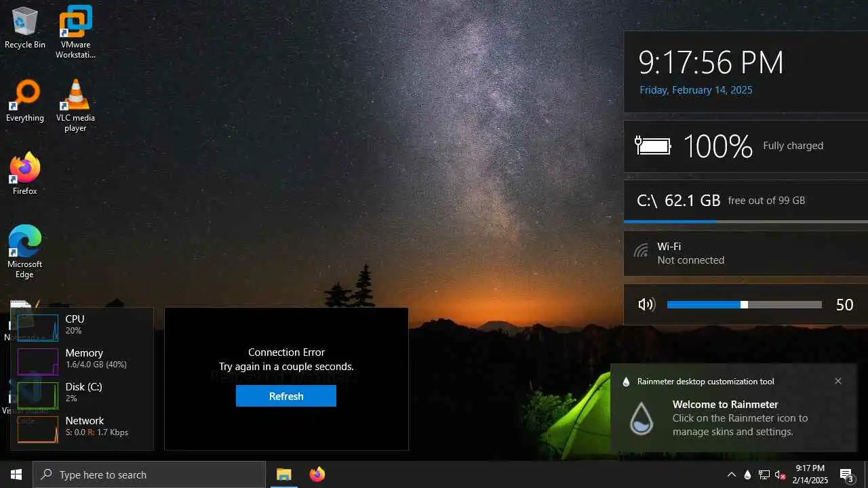Click the Rainmeter speaker icon beside volume slider

point(647,305)
